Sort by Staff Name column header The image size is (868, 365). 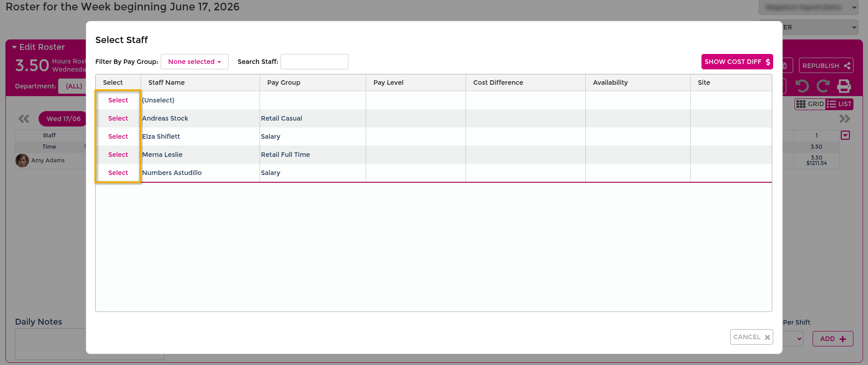click(x=167, y=83)
